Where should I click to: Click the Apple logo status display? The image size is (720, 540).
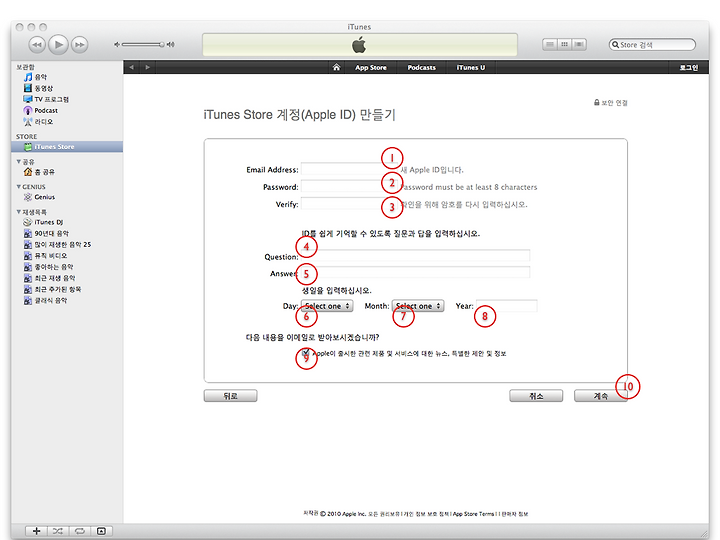pos(360,45)
